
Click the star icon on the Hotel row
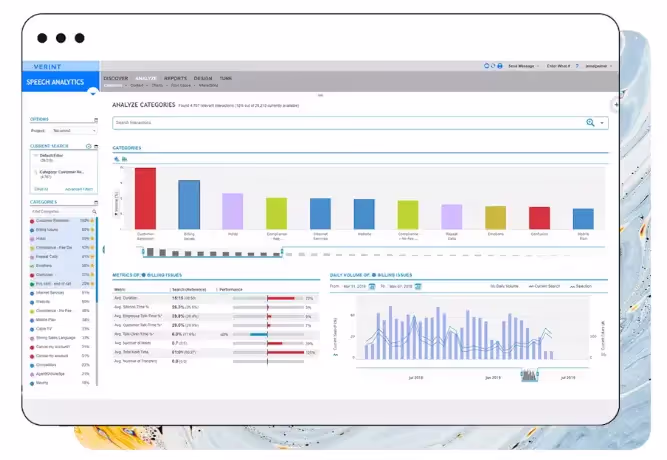click(92, 239)
